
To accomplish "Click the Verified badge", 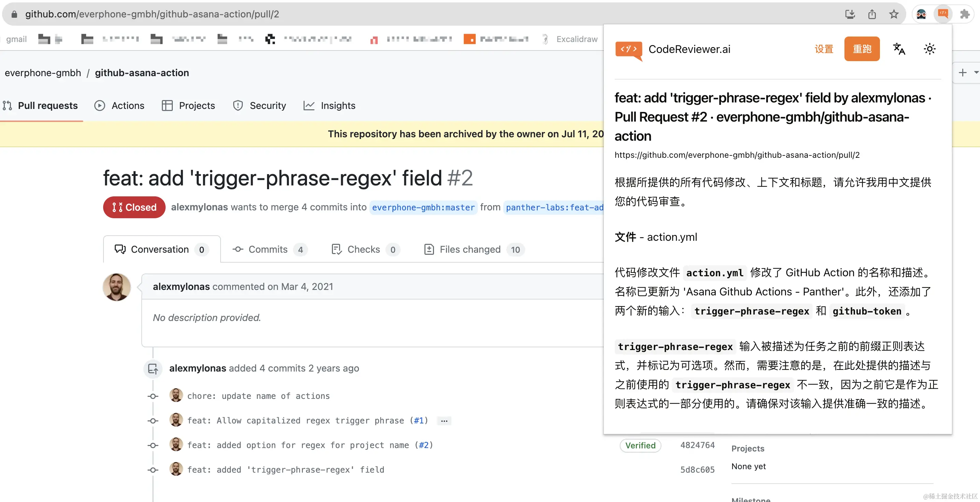I will [x=640, y=445].
